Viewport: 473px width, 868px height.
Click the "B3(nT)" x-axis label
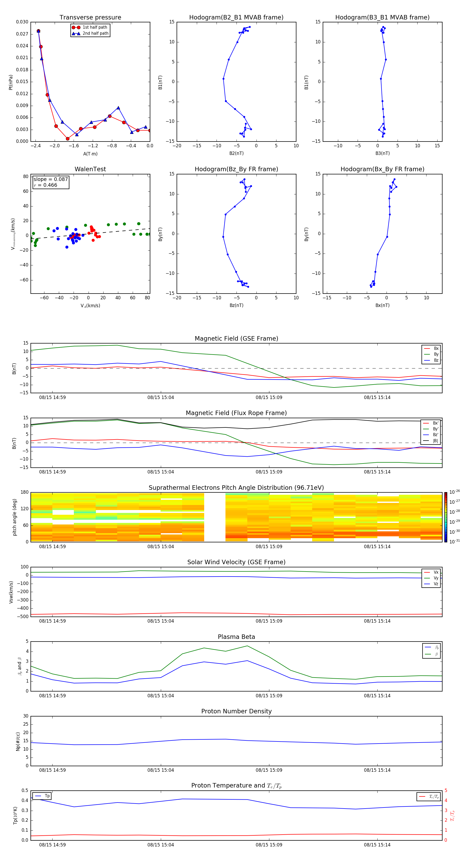[x=382, y=153]
